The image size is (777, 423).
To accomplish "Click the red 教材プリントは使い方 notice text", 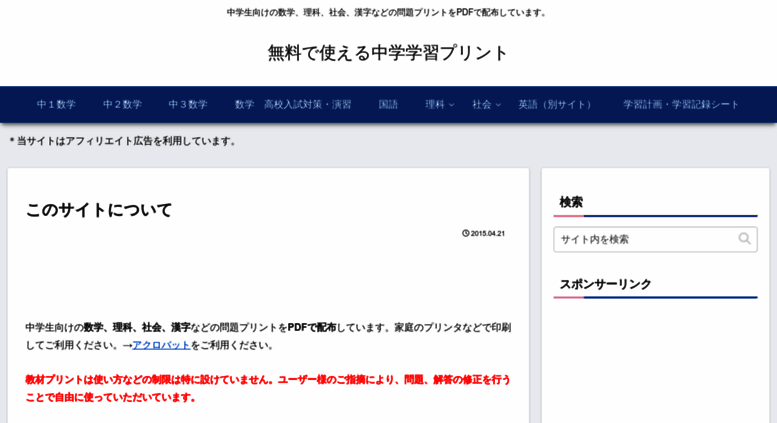I will point(268,388).
